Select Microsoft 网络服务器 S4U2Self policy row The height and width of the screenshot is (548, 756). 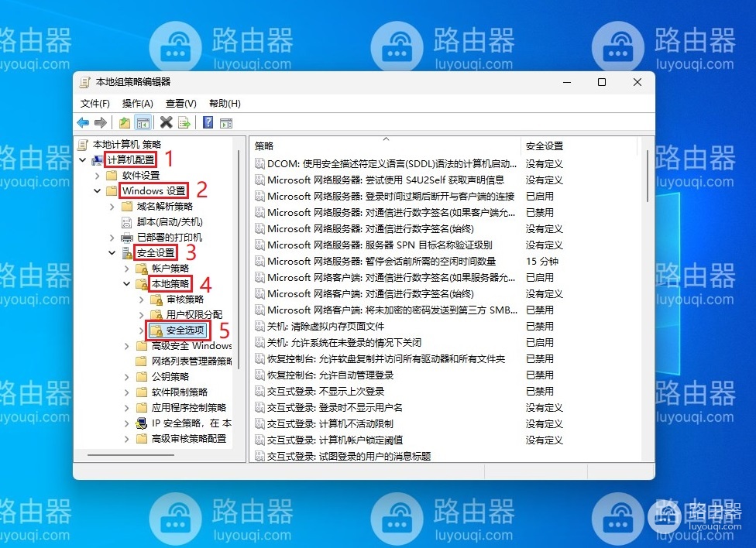[x=385, y=180]
